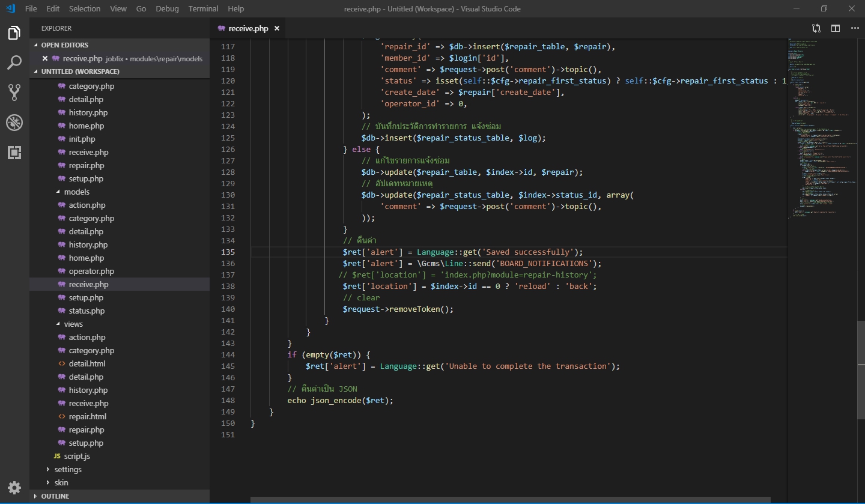Open operator.php in models folder

point(120,271)
